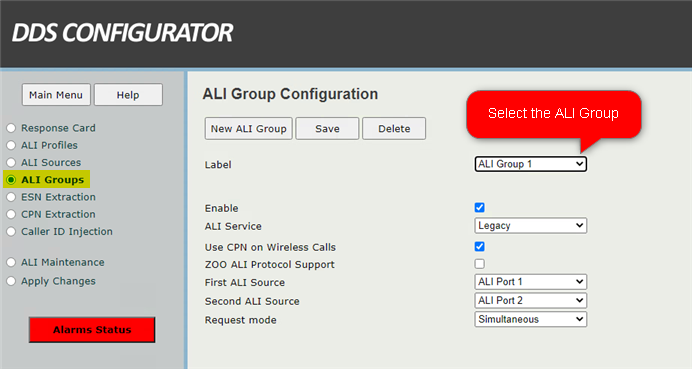Screen dimensions: 692x369
Task: Click the Second ALI Source label text
Action: pos(252,301)
